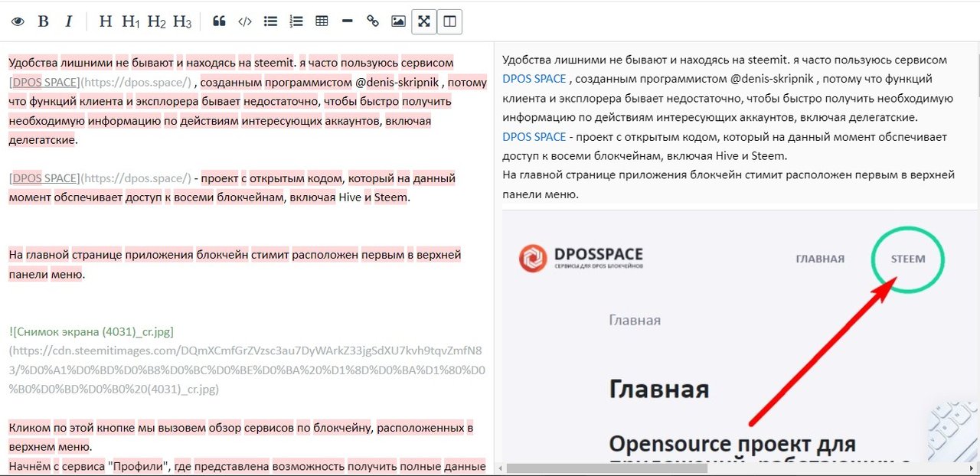Open the DPOS SPACE link before "проект с открытым кодом"

[534, 137]
